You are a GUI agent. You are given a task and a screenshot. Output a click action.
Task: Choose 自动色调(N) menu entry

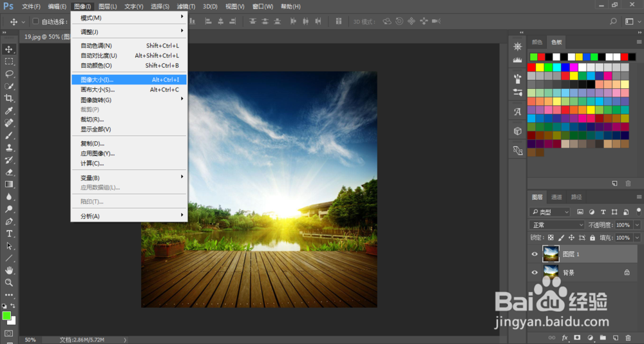(129, 46)
